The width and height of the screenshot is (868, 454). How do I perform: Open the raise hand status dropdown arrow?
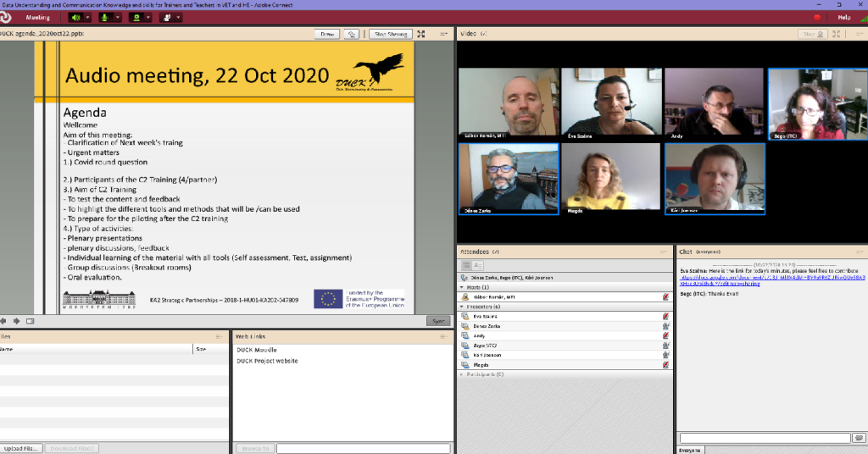[x=179, y=17]
